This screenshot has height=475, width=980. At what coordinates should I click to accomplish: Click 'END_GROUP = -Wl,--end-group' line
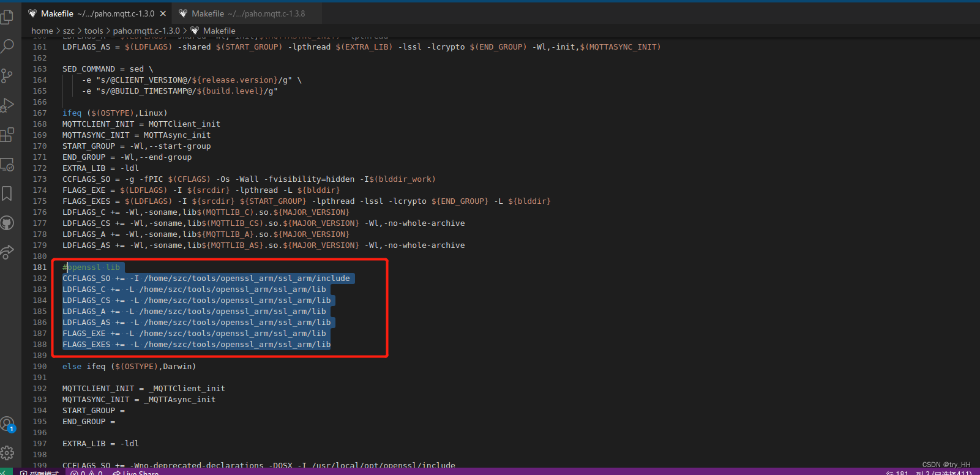127,157
